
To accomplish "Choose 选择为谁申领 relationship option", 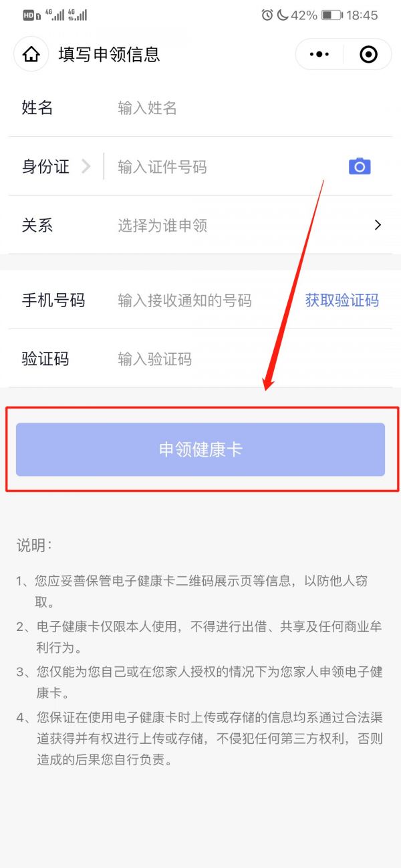I will click(162, 225).
